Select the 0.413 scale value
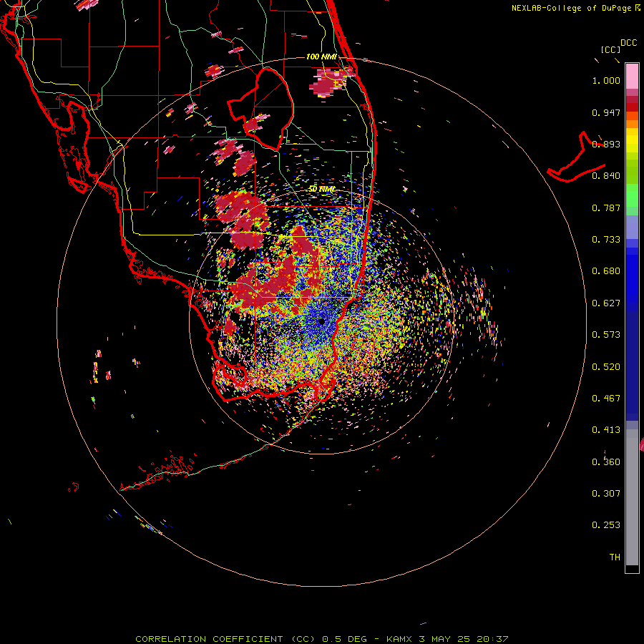644x644 pixels. 606,430
